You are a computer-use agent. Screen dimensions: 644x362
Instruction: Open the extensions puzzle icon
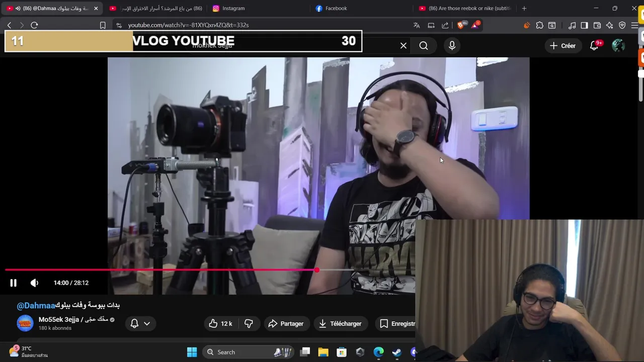click(539, 25)
